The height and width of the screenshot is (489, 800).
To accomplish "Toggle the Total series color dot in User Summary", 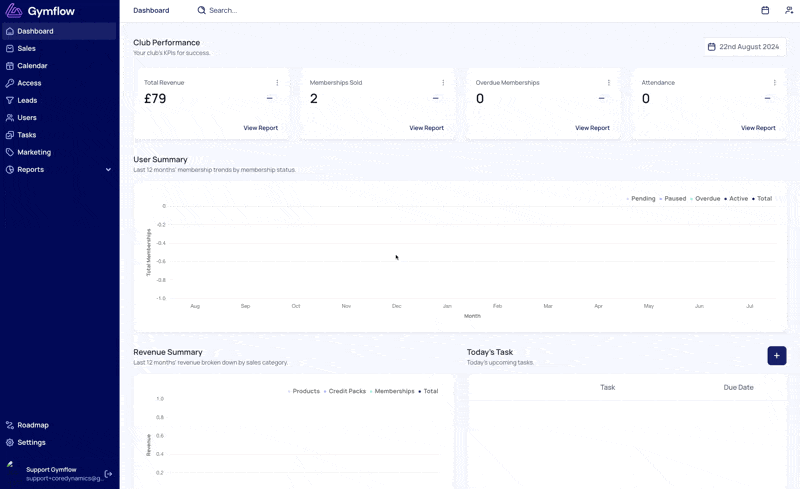I will (753, 199).
